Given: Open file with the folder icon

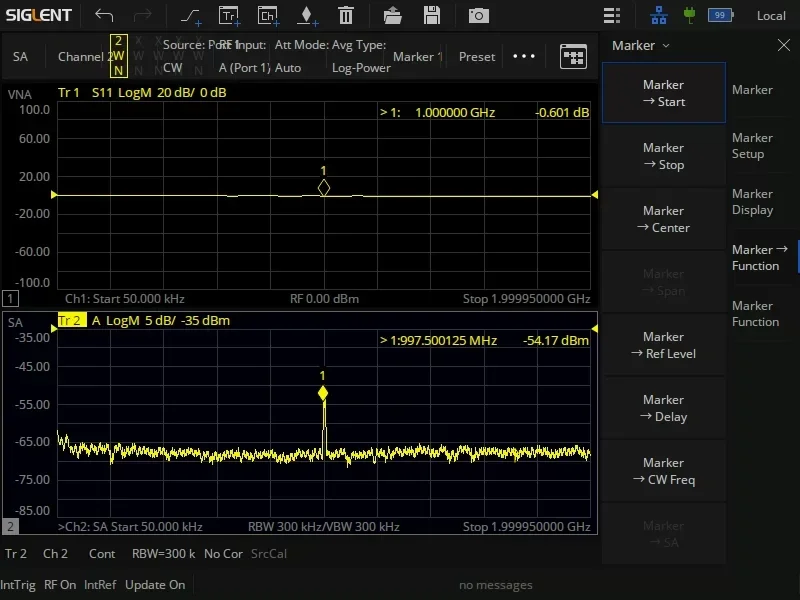Looking at the screenshot, I should coord(393,15).
